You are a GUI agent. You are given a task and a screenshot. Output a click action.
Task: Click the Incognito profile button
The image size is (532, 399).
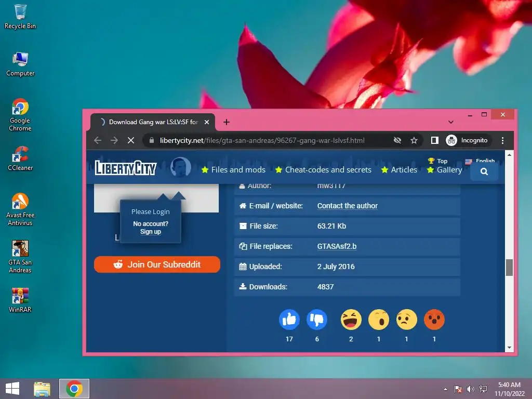click(x=468, y=140)
